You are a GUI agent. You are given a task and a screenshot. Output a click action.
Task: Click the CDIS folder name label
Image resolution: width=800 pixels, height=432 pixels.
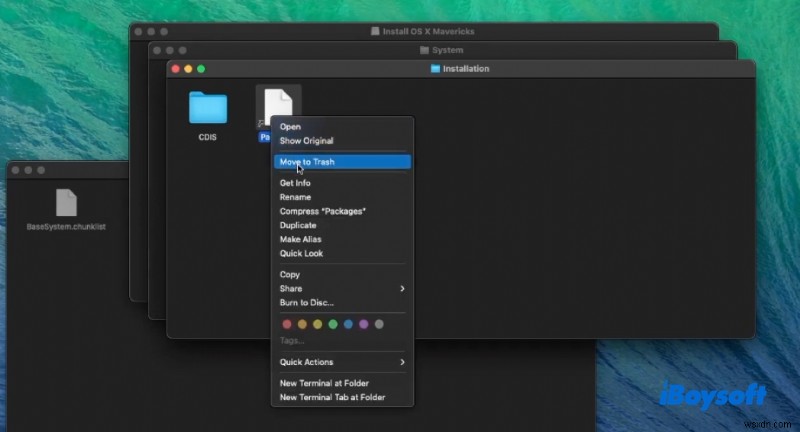208,137
